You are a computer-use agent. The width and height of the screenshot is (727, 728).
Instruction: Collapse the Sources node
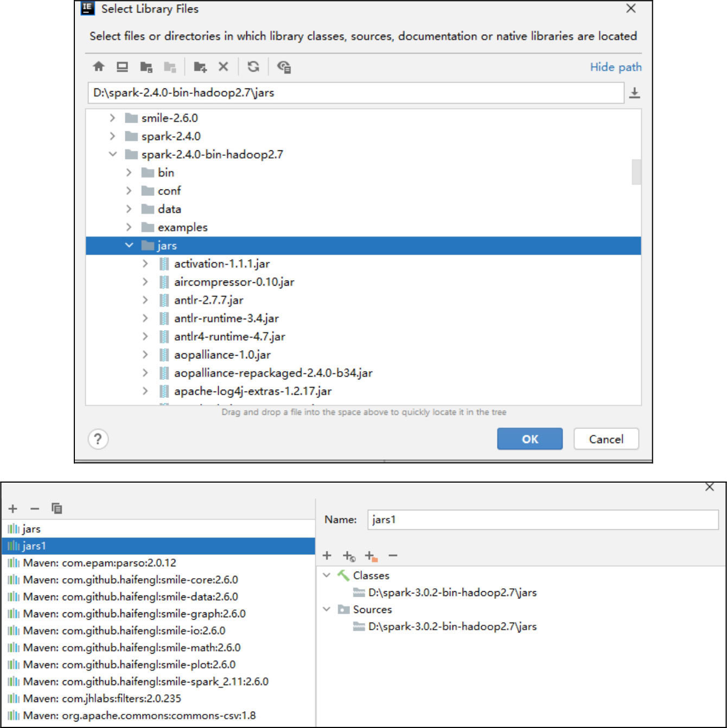pyautogui.click(x=327, y=609)
